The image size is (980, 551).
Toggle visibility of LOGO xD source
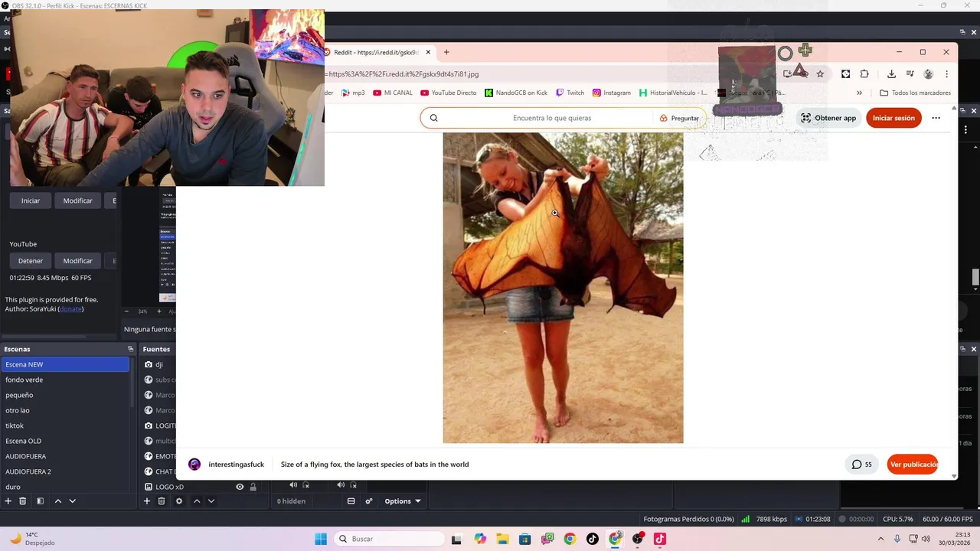pyautogui.click(x=240, y=487)
